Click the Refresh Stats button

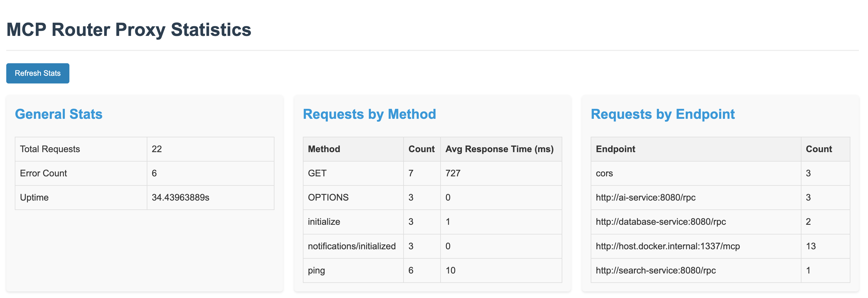click(38, 73)
